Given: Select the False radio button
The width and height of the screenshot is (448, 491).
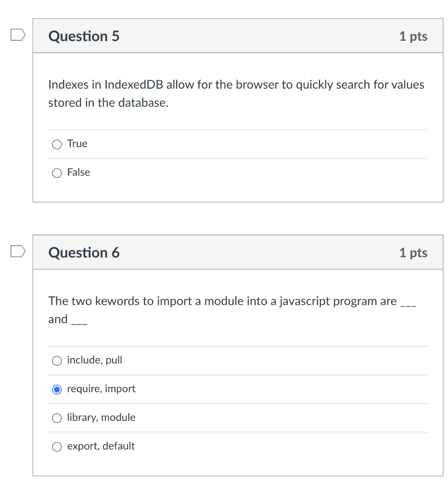Looking at the screenshot, I should (57, 173).
